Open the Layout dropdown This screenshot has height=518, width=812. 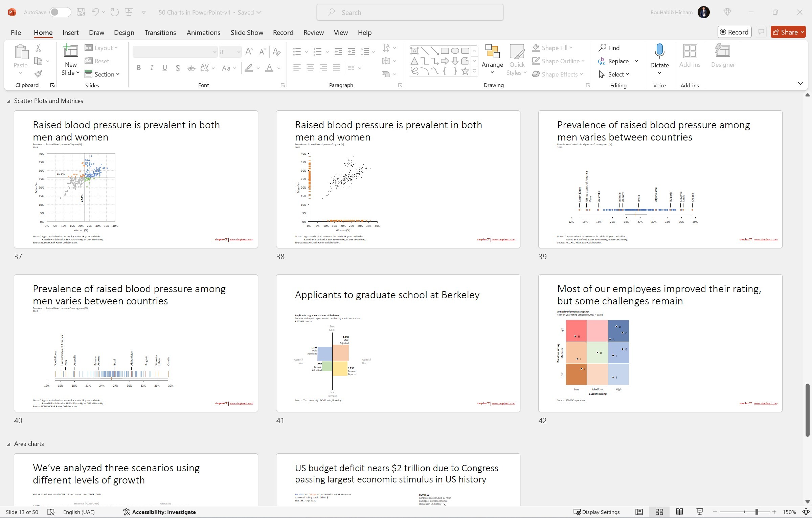pos(101,48)
